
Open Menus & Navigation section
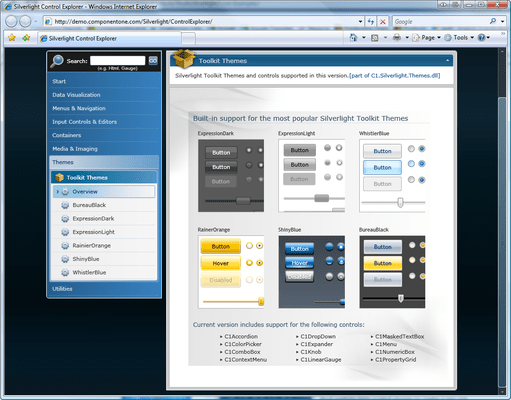(104, 108)
